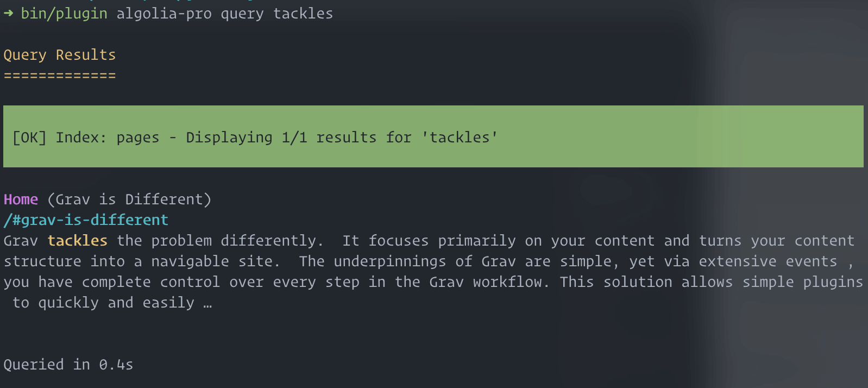This screenshot has height=388, width=868.
Task: Click 'tackles' argument in the command line
Action: tap(303, 14)
